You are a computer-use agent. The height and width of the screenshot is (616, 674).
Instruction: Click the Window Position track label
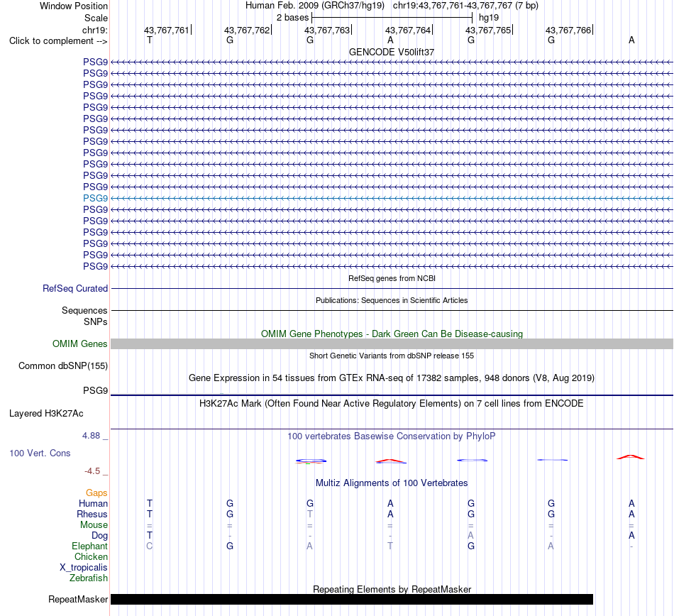click(x=74, y=6)
